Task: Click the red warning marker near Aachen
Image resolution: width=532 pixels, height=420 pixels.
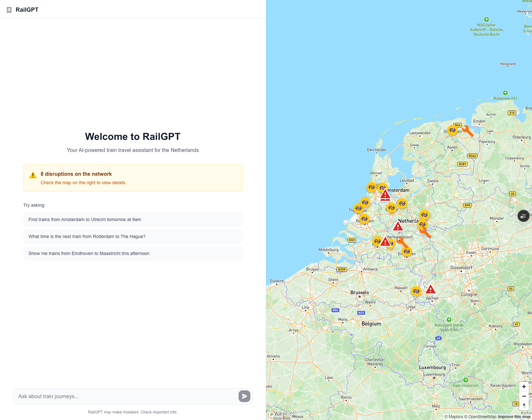Action: (431, 289)
